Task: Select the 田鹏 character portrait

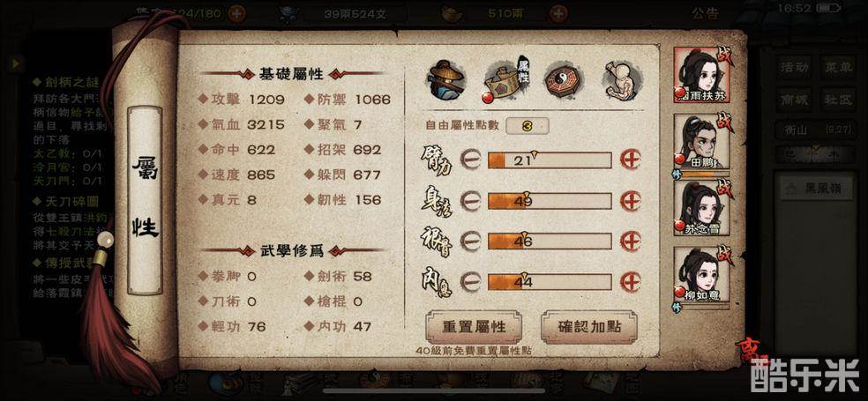Action: click(x=700, y=142)
